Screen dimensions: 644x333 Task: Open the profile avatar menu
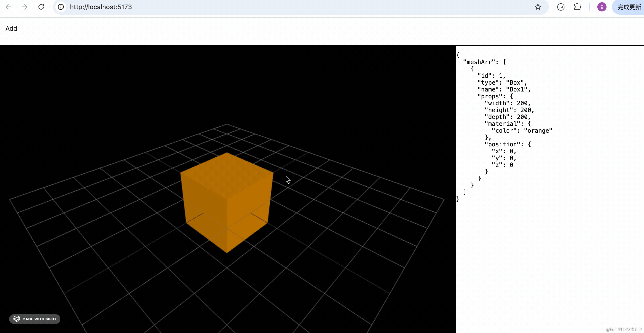pyautogui.click(x=602, y=7)
